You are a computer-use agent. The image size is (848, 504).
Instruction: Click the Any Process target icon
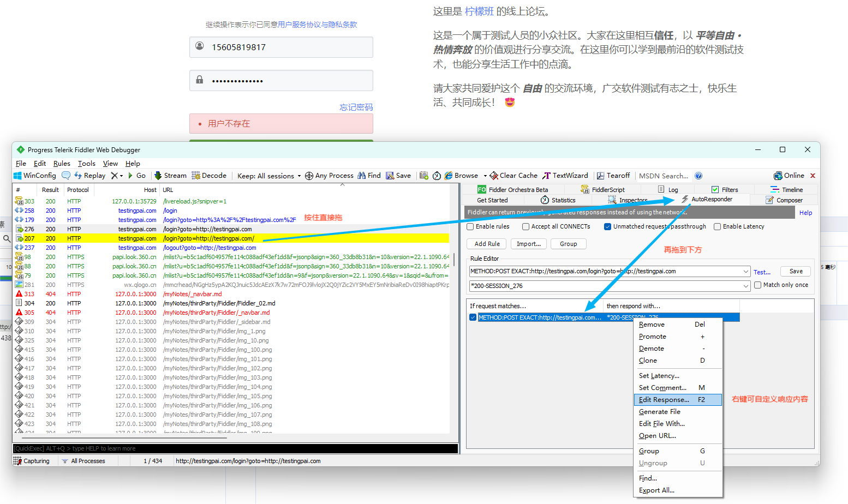pyautogui.click(x=309, y=176)
